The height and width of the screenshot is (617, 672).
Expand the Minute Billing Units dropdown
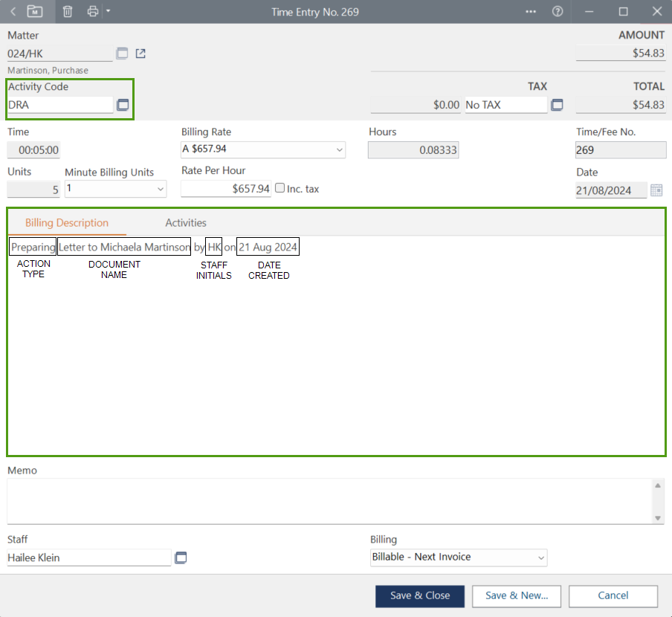point(161,190)
